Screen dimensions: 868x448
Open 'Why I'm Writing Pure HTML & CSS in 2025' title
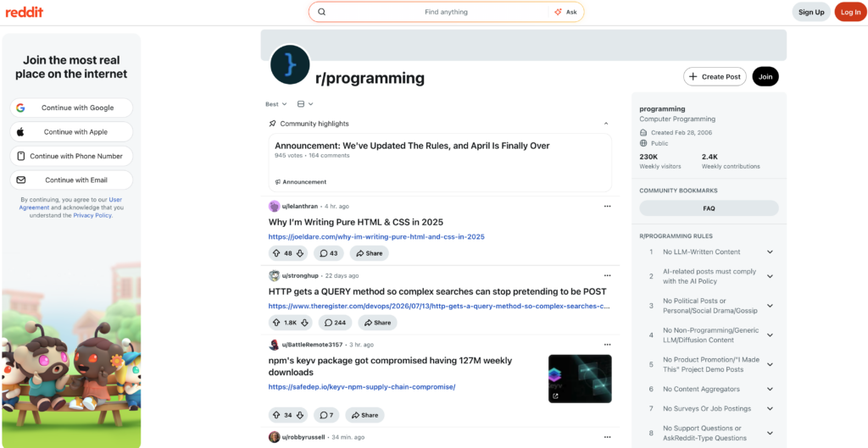coord(356,223)
